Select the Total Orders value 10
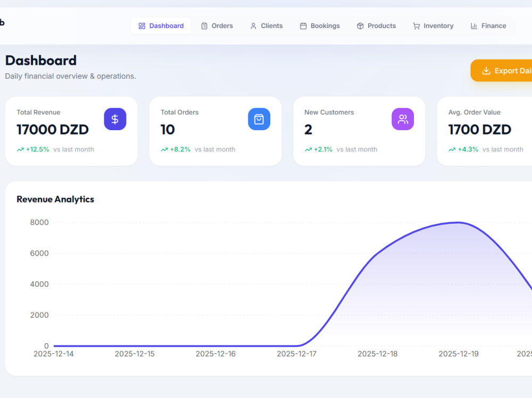 point(168,130)
